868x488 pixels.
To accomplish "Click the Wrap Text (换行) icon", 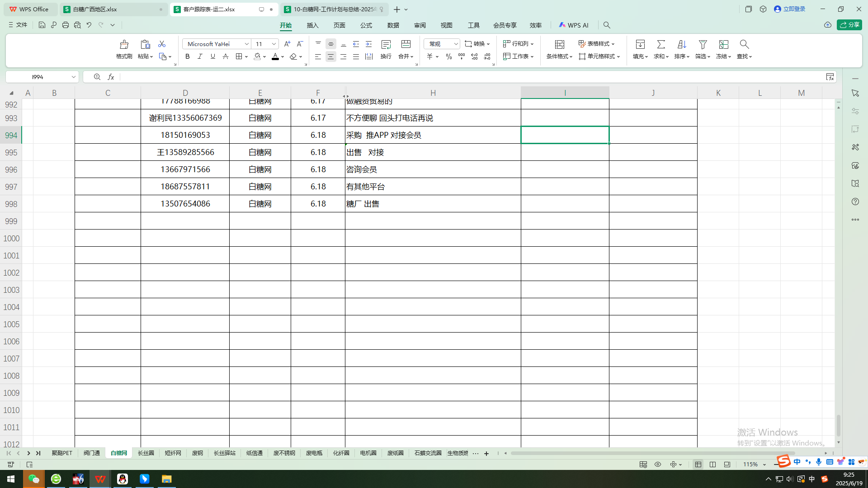I will (386, 44).
